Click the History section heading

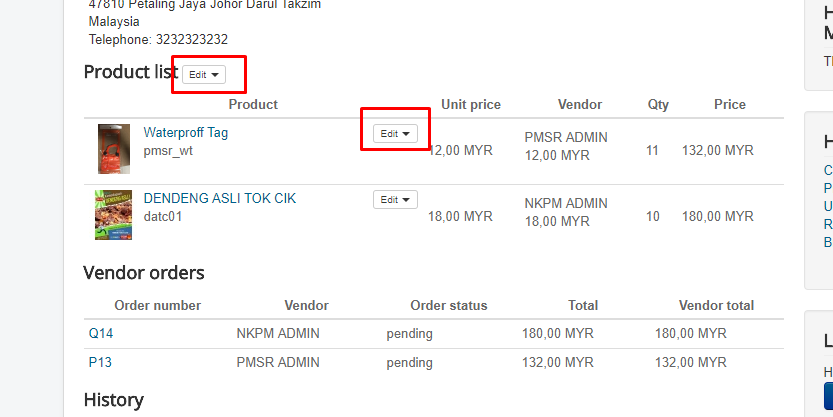113,400
